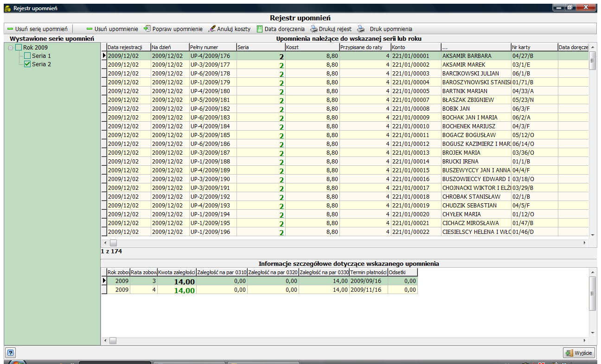Click Rok zobow column header
601x364 pixels.
pos(118,272)
